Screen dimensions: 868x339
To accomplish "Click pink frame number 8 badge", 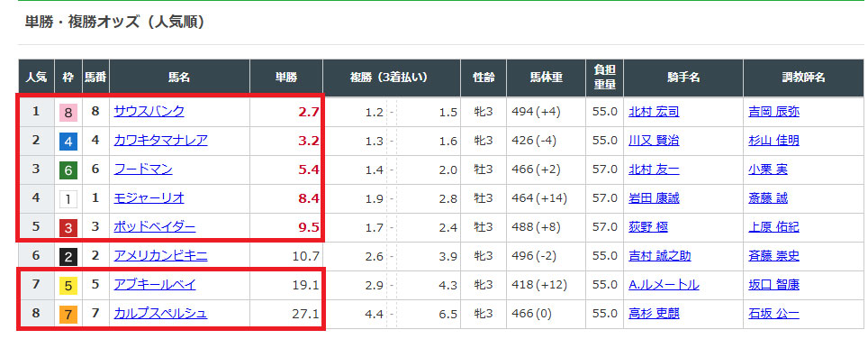I will coord(68,113).
